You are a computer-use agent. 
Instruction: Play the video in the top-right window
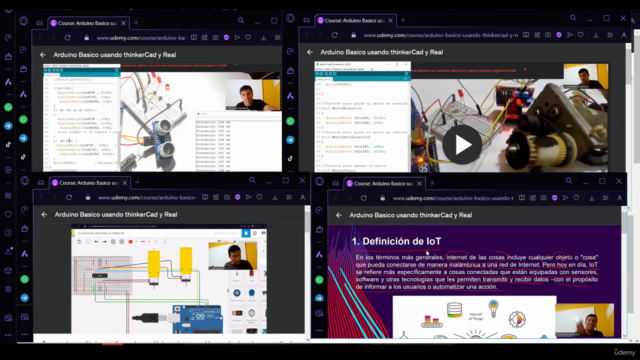(462, 145)
